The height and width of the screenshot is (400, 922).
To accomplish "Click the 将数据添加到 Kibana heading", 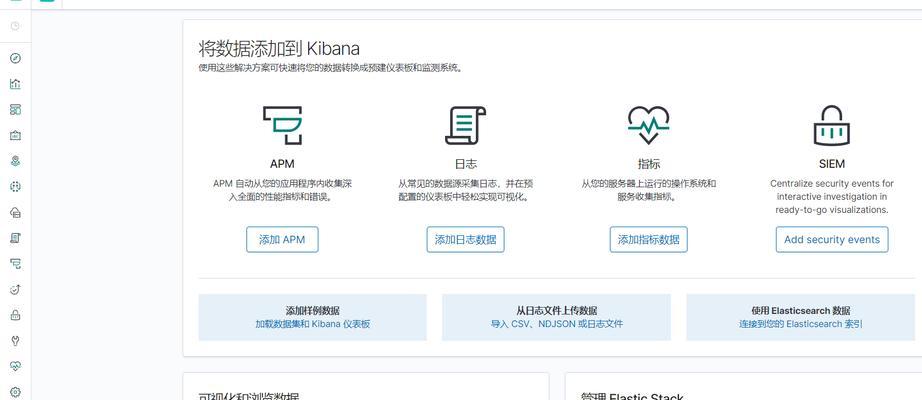I will pos(279,48).
